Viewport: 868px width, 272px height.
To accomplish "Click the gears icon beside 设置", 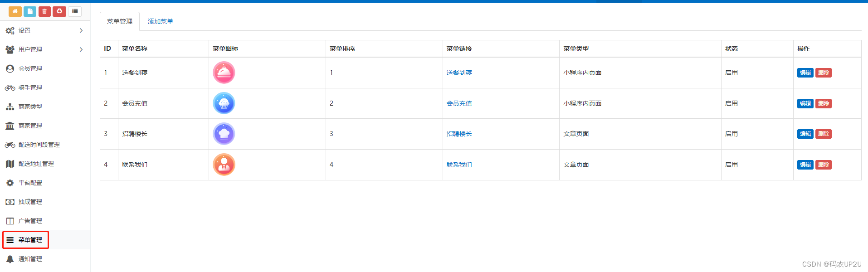I will pyautogui.click(x=10, y=31).
